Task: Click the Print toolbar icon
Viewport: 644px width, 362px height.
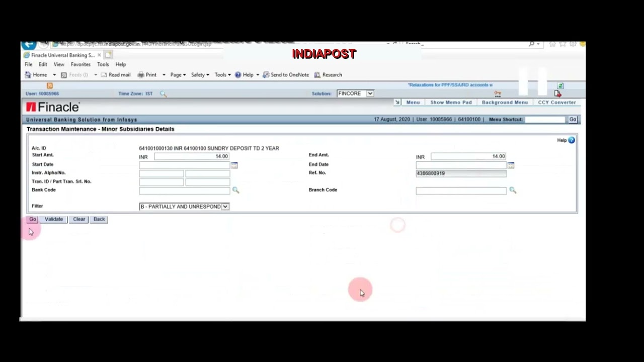Action: click(141, 75)
